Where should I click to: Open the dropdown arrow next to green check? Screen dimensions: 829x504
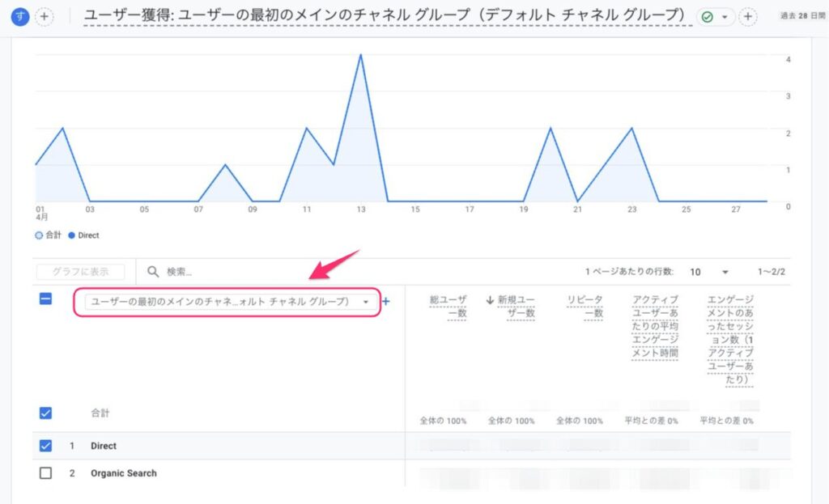tap(725, 17)
